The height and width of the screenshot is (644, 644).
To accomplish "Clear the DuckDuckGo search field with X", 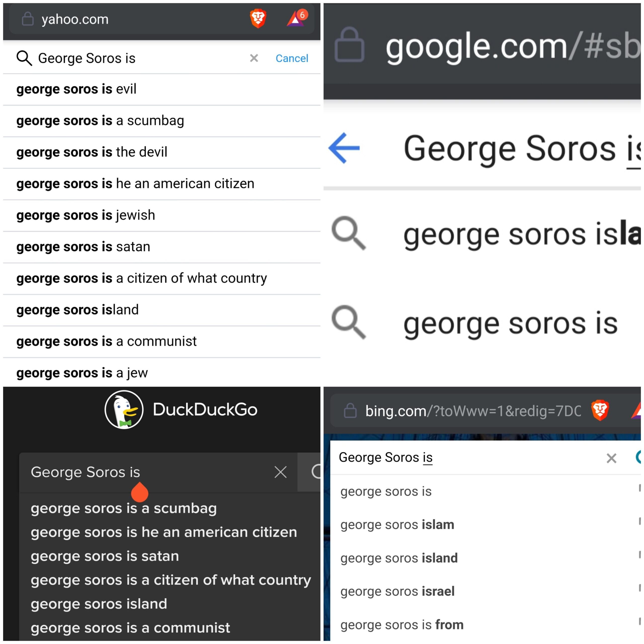I will pos(280,472).
